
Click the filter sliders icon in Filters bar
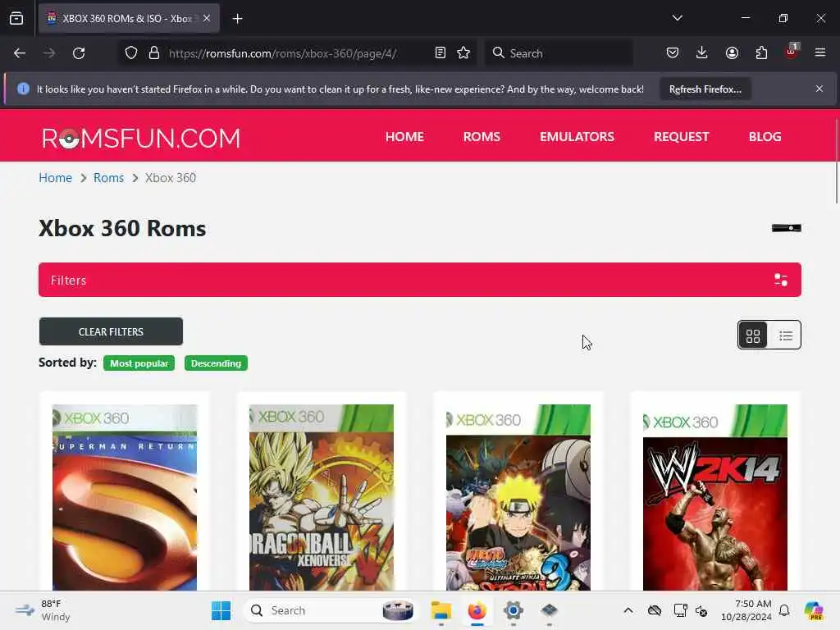781,280
